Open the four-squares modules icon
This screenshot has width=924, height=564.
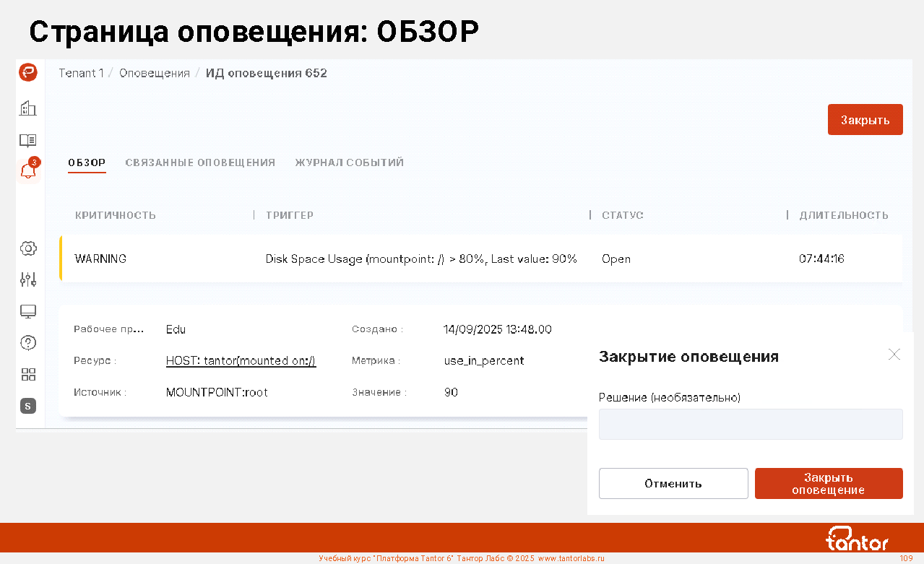tap(28, 374)
